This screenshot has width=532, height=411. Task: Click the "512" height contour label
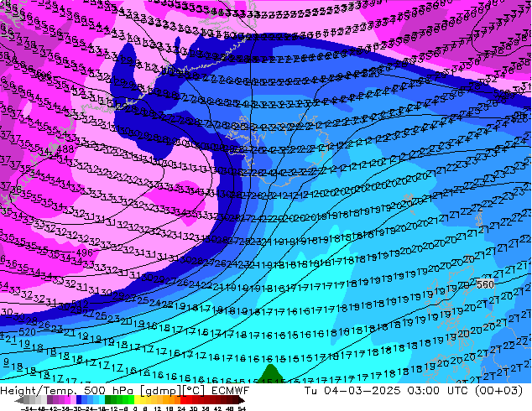[x=80, y=304]
